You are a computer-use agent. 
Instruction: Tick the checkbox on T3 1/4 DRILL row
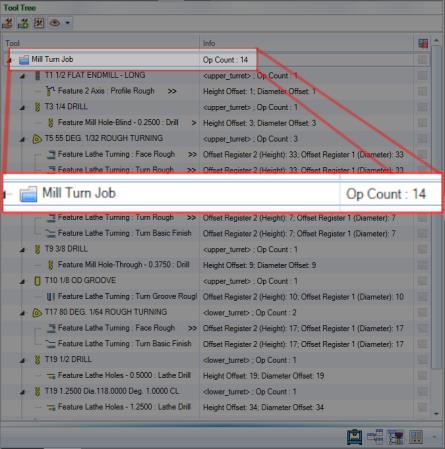pos(422,107)
